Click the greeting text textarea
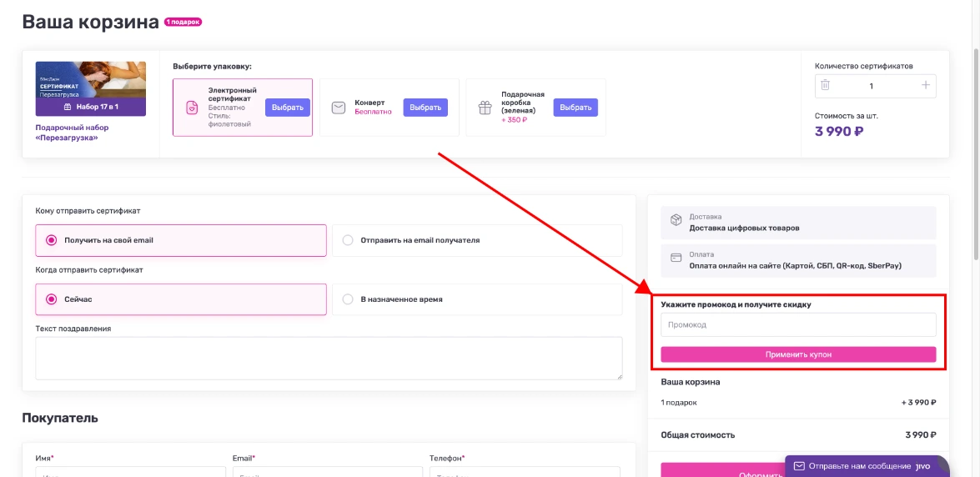The width and height of the screenshot is (980, 477). click(x=329, y=358)
